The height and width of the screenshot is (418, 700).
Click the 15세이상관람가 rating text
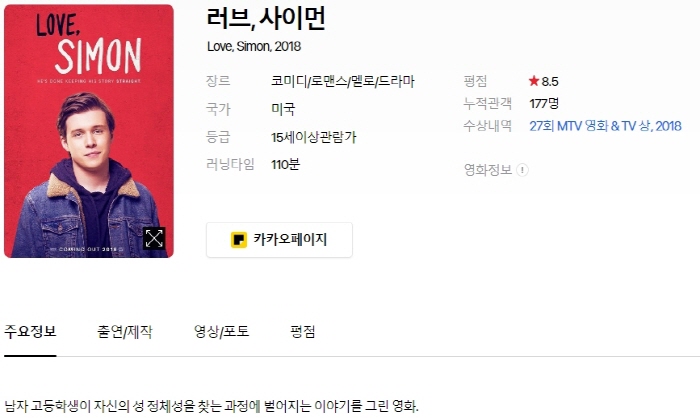pos(313,137)
